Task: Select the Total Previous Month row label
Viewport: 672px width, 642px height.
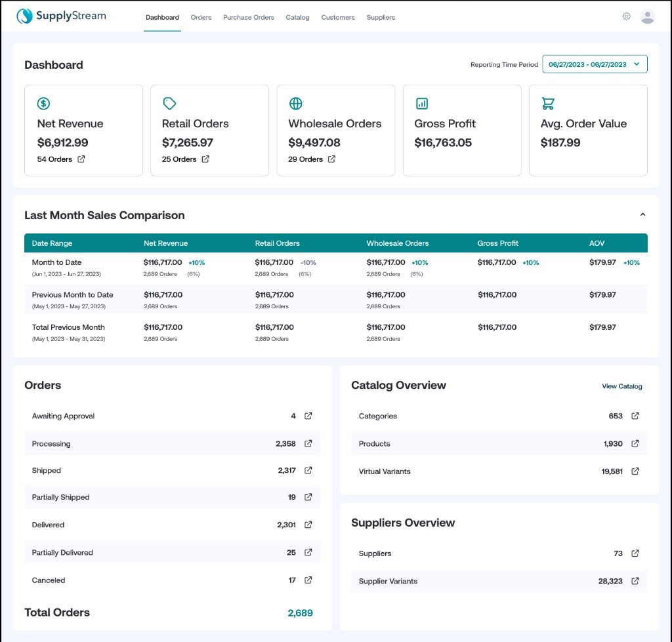Action: [x=68, y=327]
